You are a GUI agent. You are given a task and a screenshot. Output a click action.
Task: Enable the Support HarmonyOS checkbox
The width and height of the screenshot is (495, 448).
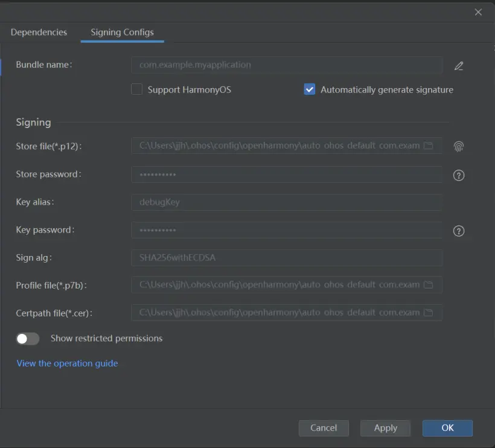pyautogui.click(x=136, y=89)
